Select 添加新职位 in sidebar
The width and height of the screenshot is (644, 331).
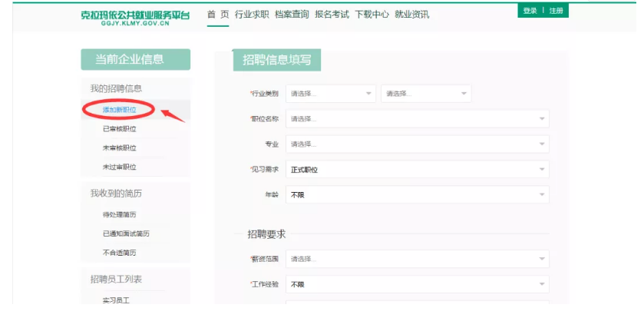(120, 110)
